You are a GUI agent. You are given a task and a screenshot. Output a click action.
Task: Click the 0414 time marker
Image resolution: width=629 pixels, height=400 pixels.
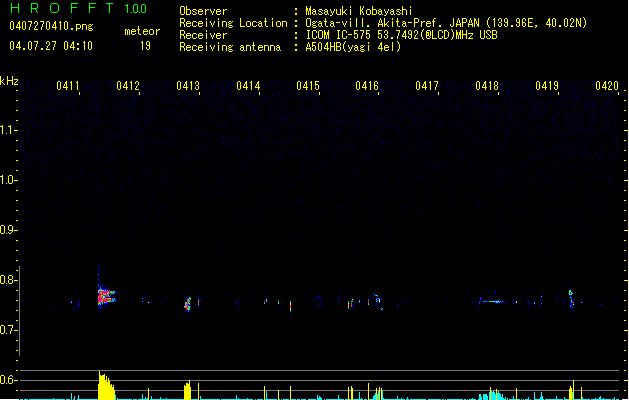click(248, 86)
